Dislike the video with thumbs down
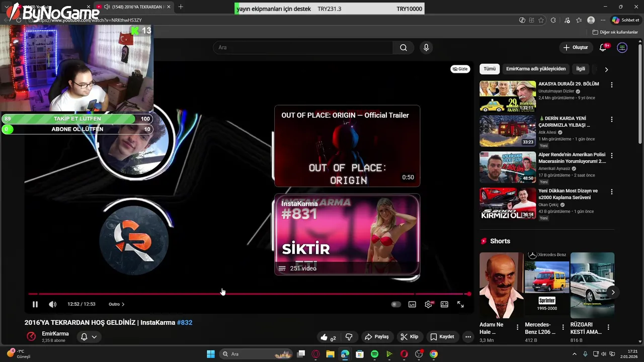This screenshot has height=362, width=644. 349,337
